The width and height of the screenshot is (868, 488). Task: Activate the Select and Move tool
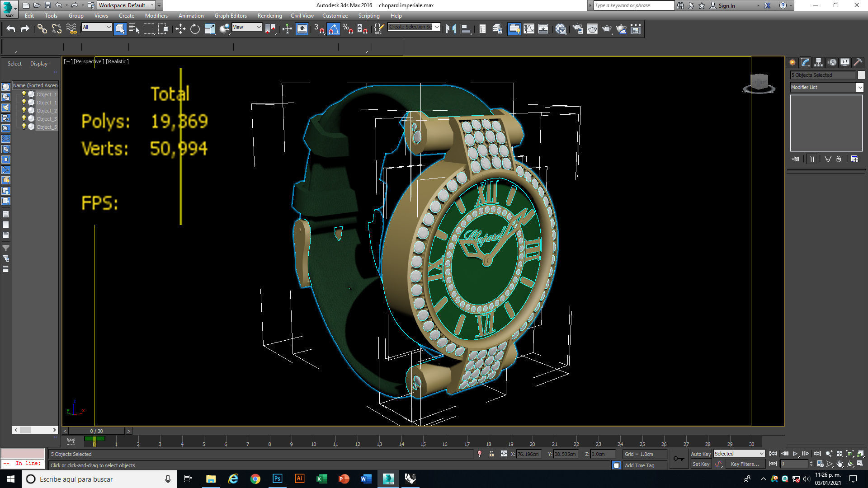point(180,29)
